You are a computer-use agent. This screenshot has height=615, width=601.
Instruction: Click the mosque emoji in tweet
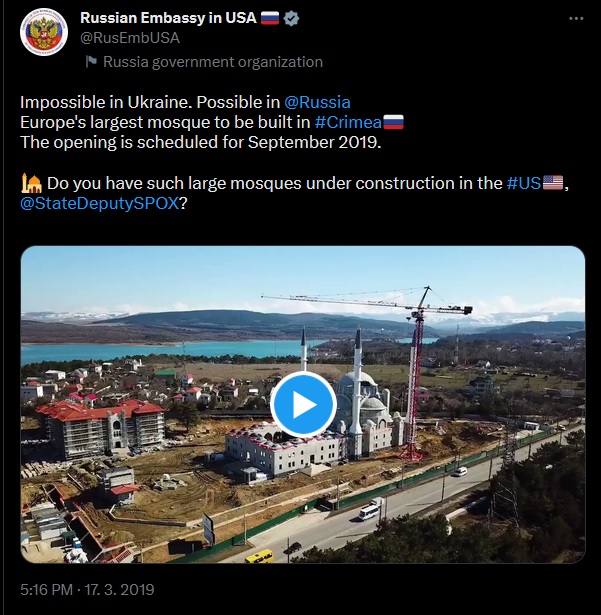click(31, 183)
